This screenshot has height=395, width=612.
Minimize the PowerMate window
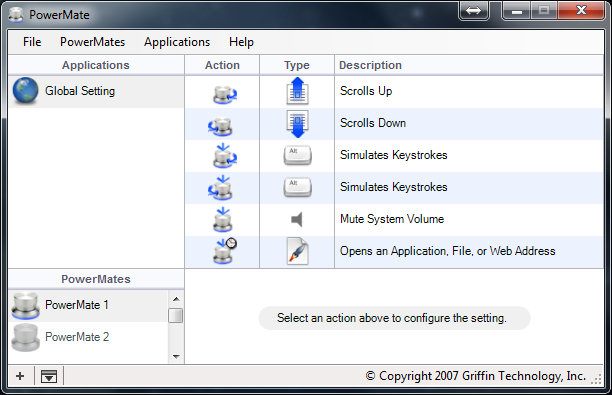tap(517, 11)
